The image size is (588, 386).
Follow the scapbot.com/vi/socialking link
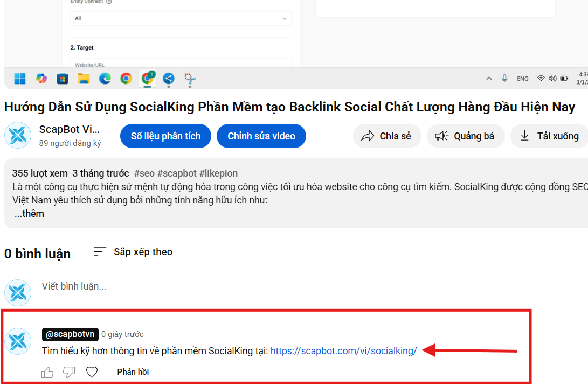tap(343, 351)
